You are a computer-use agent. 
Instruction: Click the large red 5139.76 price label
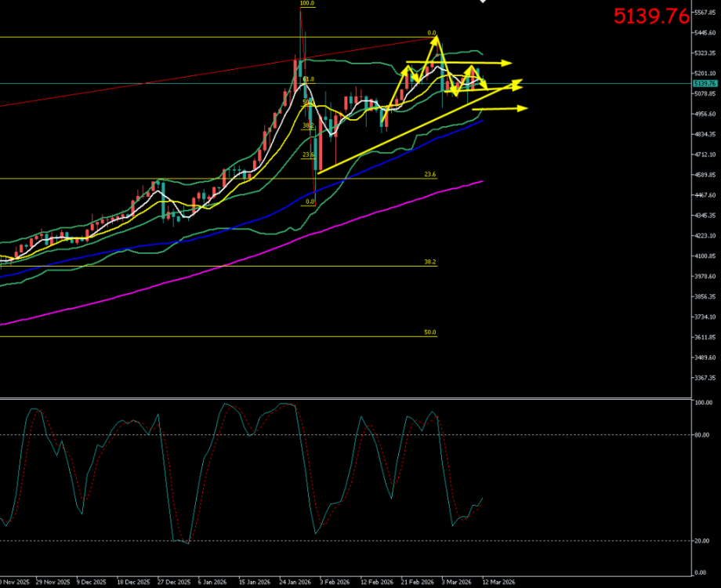tap(651, 16)
